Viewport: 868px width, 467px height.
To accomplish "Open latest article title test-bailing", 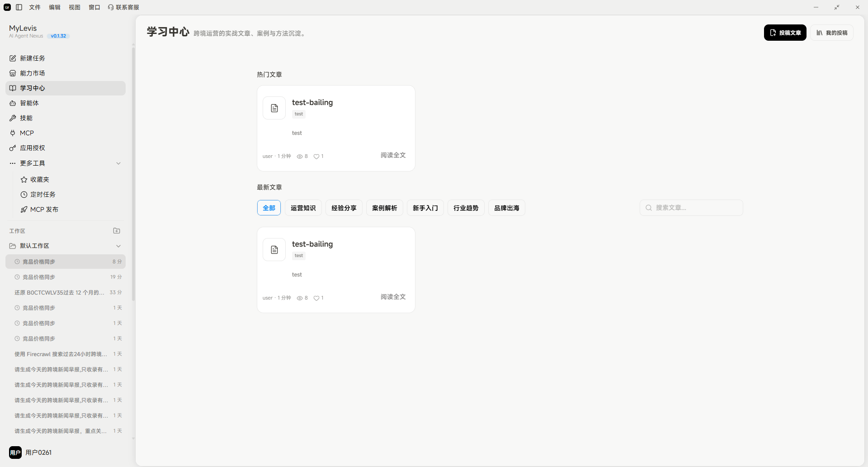I will pyautogui.click(x=312, y=244).
